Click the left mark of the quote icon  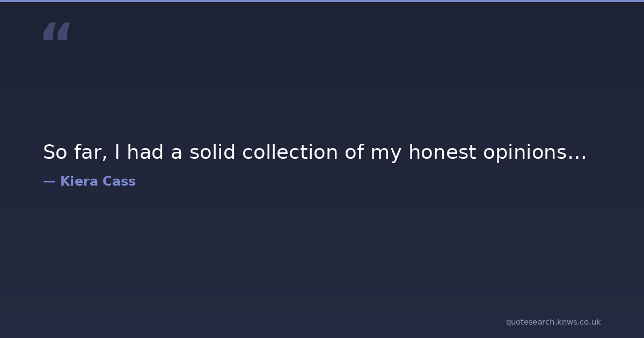49,32
